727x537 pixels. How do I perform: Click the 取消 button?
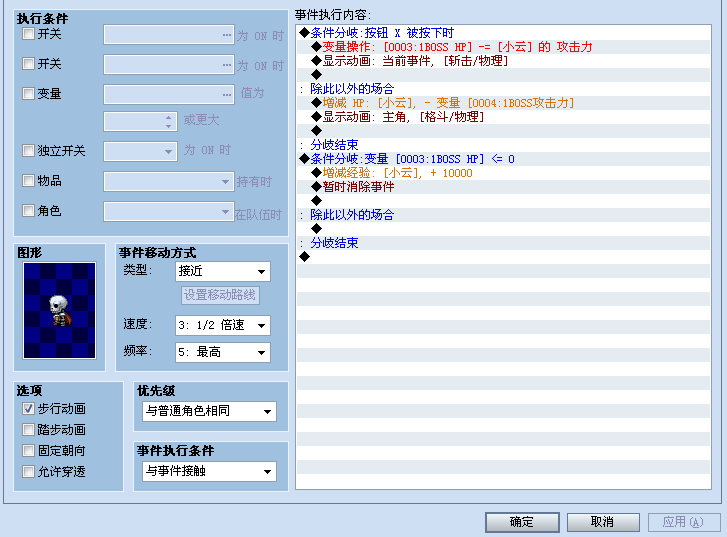(603, 522)
